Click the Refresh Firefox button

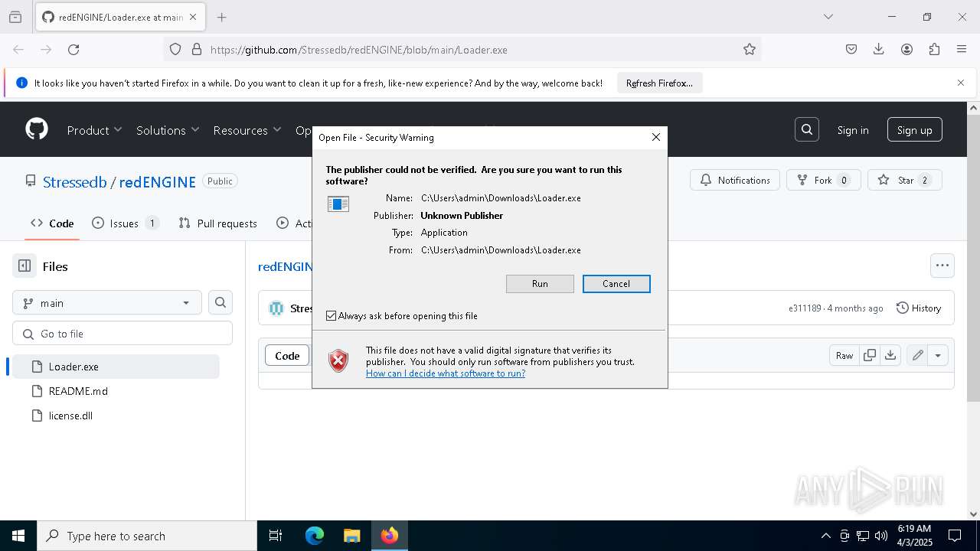tap(659, 83)
